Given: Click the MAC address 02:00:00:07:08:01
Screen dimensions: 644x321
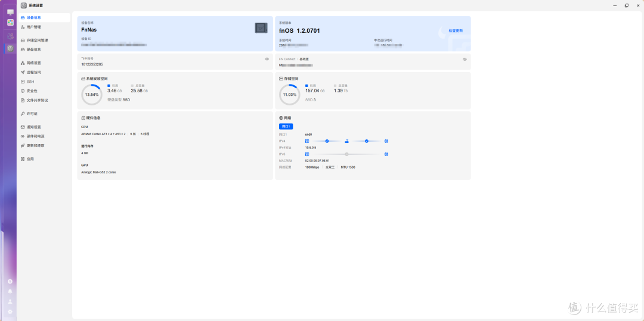Looking at the screenshot, I should [317, 161].
